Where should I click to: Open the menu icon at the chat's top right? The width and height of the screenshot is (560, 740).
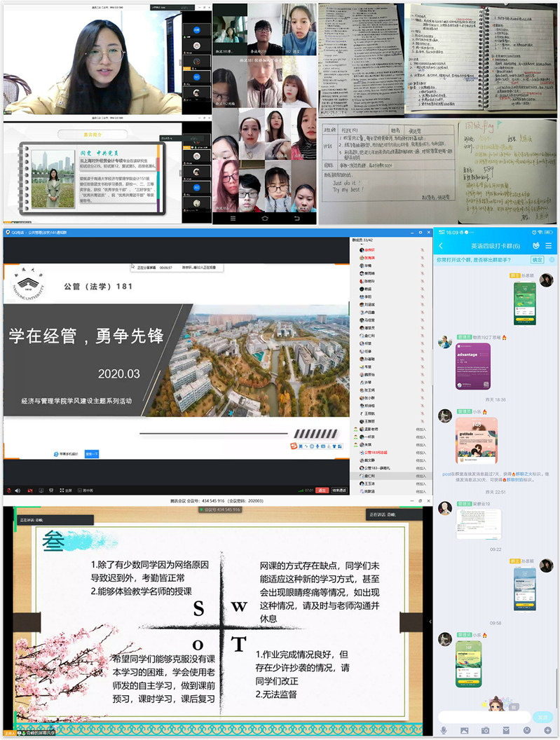pyautogui.click(x=548, y=246)
